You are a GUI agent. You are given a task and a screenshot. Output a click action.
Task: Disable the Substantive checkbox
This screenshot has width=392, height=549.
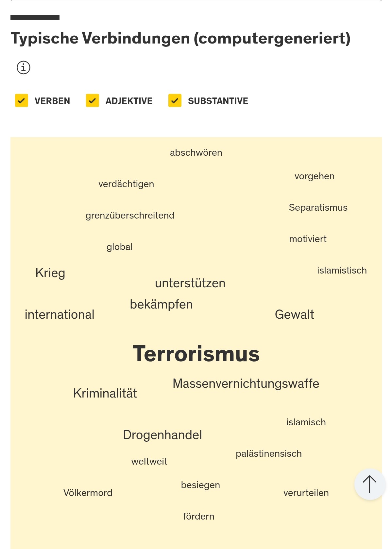coord(175,100)
